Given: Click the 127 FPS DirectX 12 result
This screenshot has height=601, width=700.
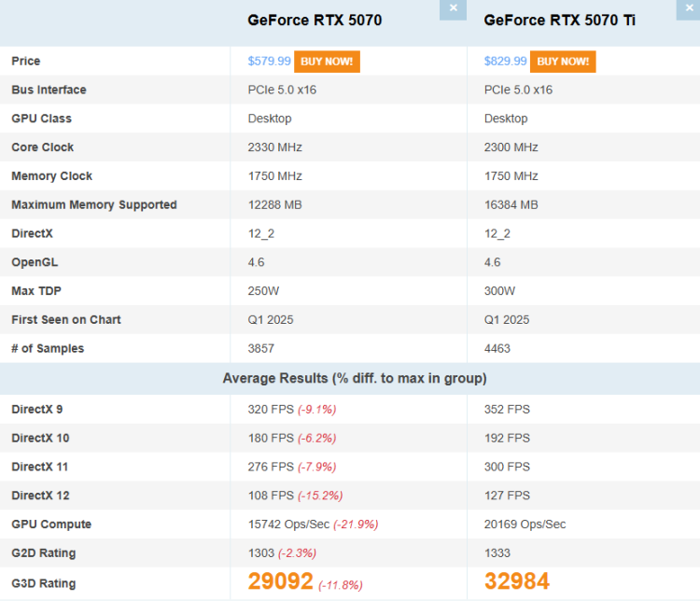Looking at the screenshot, I should tap(507, 496).
